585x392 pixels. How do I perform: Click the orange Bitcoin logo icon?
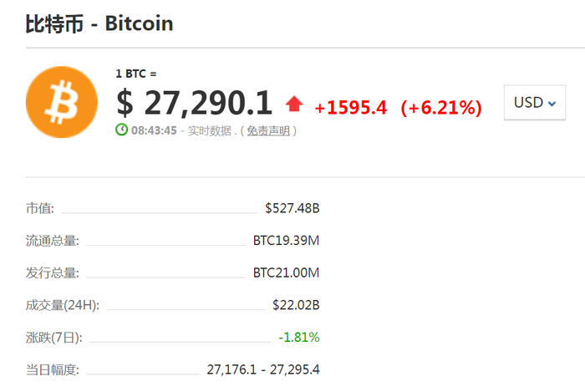coord(62,104)
